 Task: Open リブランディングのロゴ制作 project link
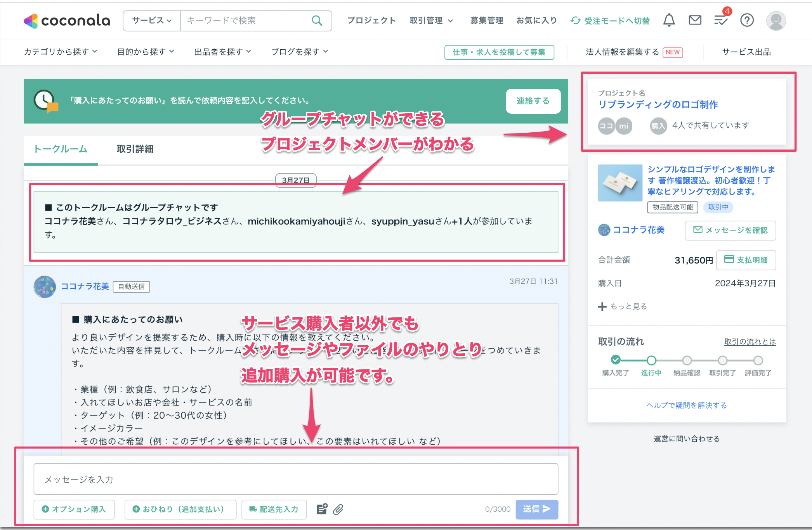click(x=658, y=104)
